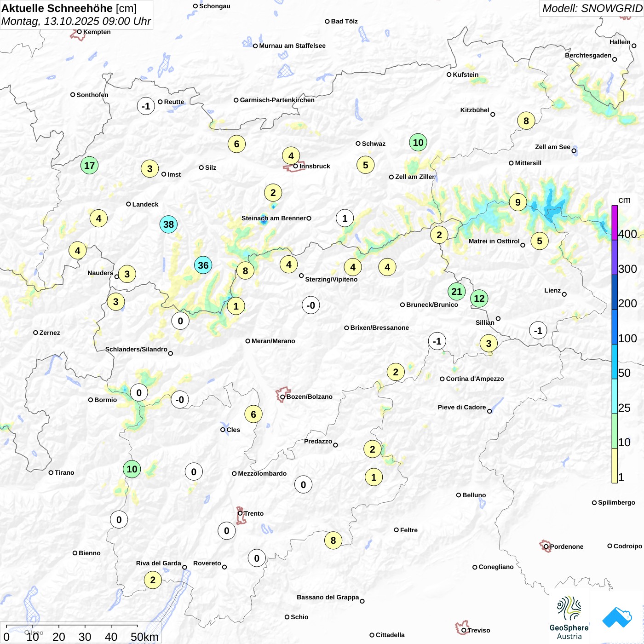Click the 0 marker next to Trento

pyautogui.click(x=227, y=531)
